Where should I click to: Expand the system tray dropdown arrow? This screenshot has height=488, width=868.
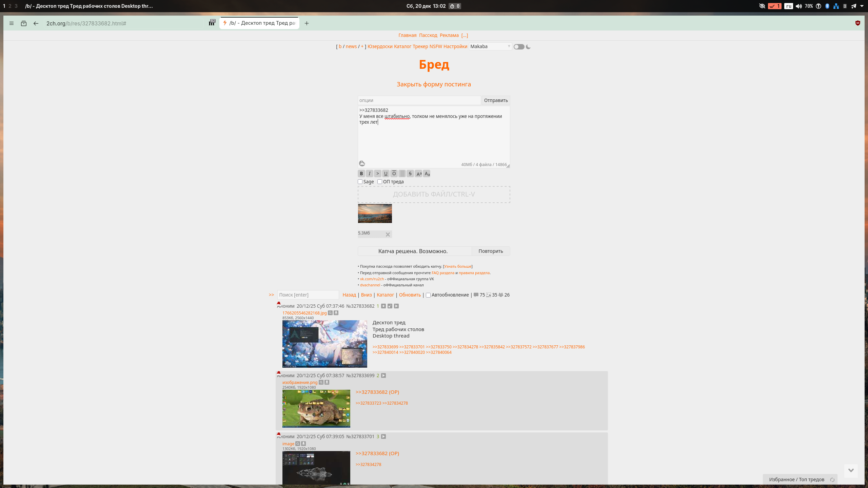tap(862, 6)
